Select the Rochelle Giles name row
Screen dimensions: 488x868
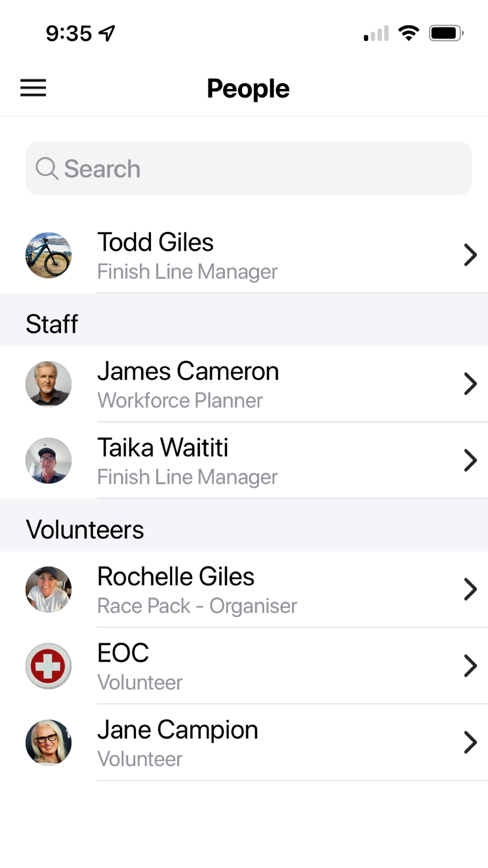[x=244, y=589]
